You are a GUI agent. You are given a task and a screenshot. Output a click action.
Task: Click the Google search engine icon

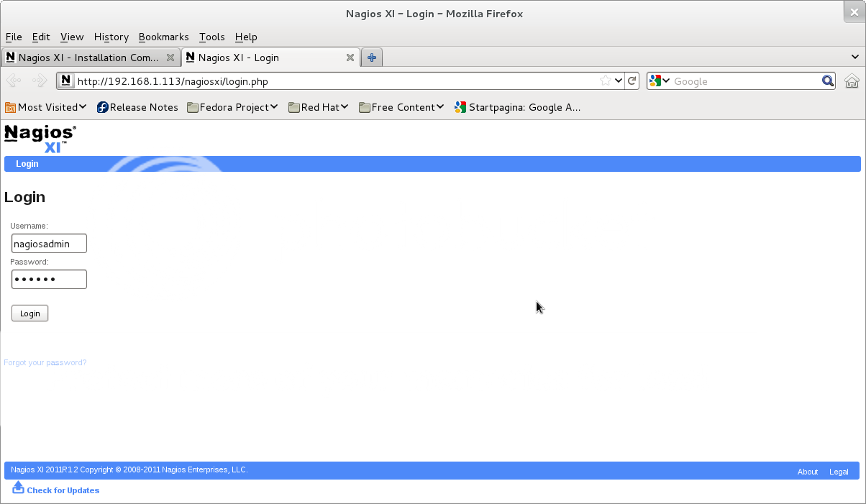[655, 81]
